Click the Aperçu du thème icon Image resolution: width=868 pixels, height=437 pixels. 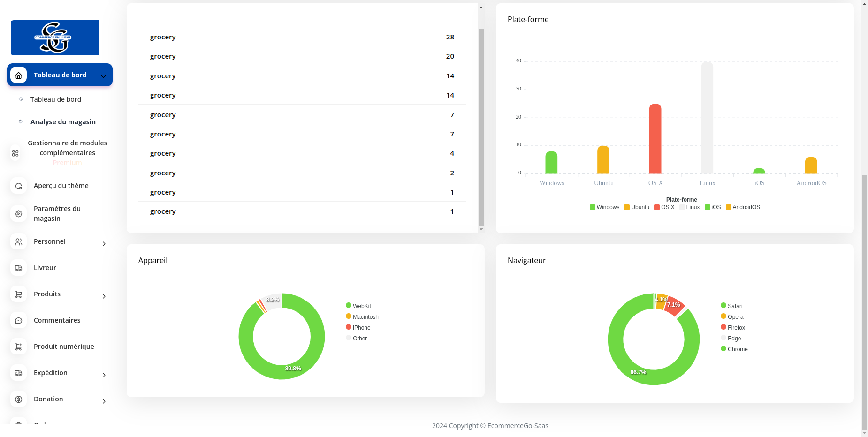click(x=19, y=186)
